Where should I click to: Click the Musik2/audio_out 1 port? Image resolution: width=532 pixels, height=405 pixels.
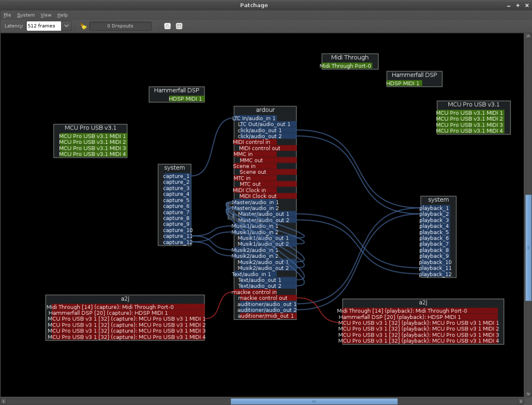coord(265,262)
